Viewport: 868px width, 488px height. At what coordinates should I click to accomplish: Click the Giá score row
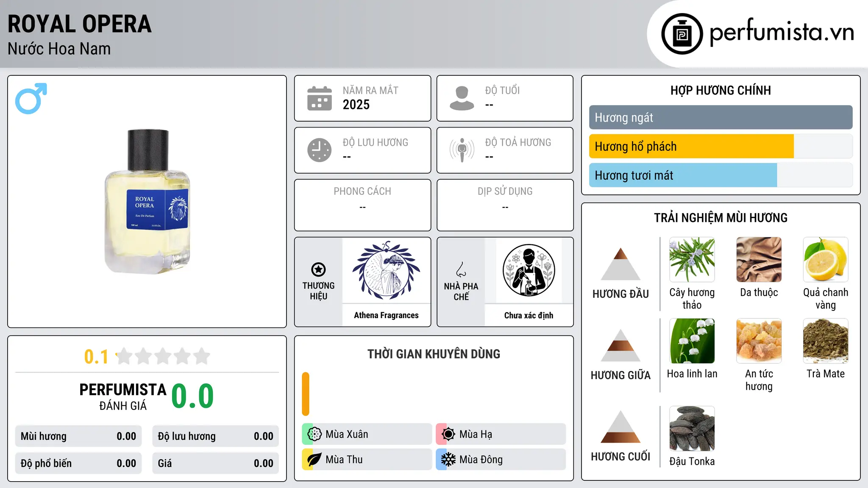216,463
